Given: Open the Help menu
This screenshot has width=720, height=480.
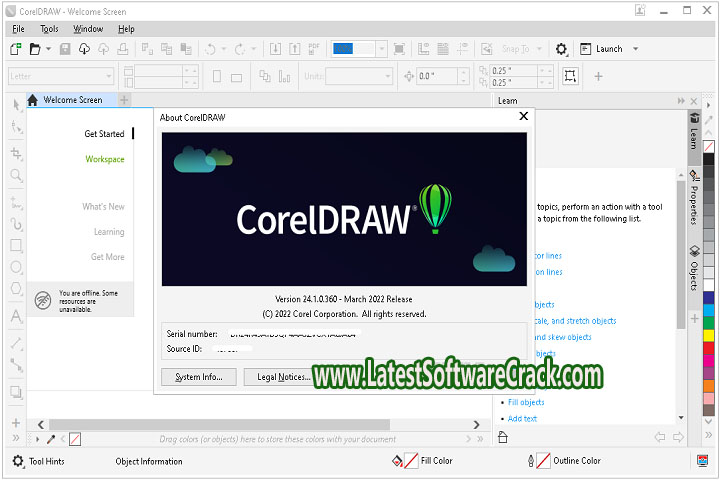Looking at the screenshot, I should (126, 29).
